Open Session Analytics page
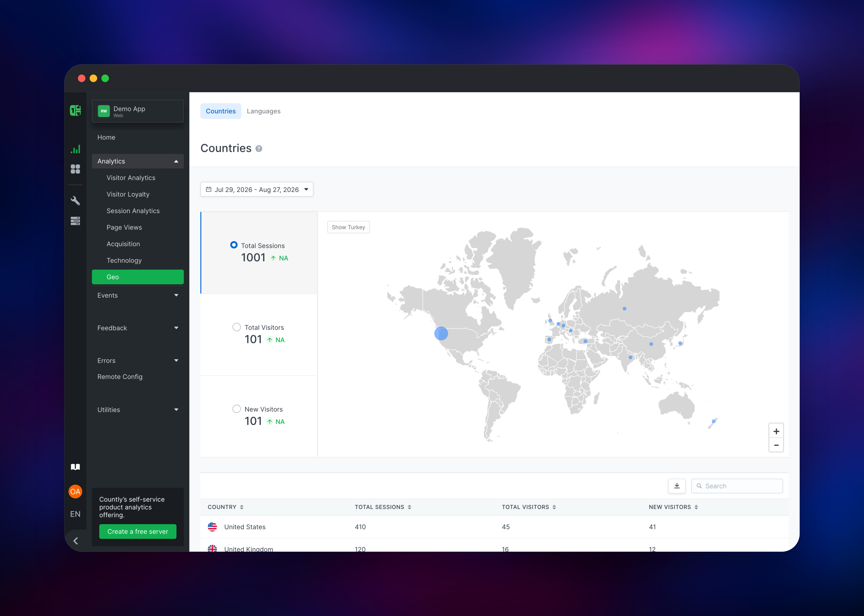The height and width of the screenshot is (616, 864). (133, 211)
